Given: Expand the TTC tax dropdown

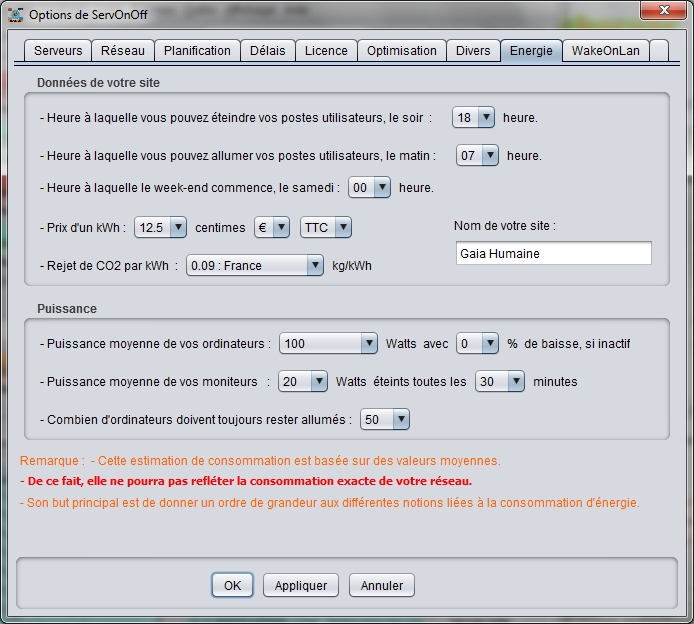Looking at the screenshot, I should coord(326,228).
